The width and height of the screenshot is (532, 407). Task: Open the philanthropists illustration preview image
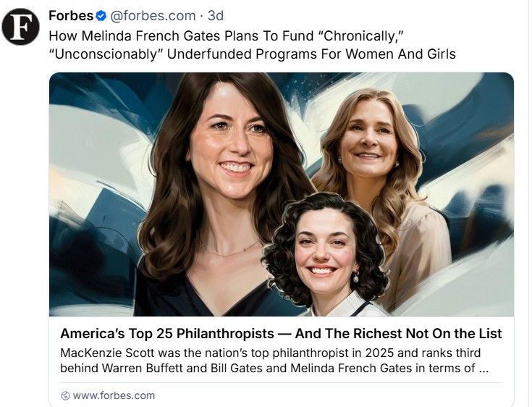click(x=282, y=194)
